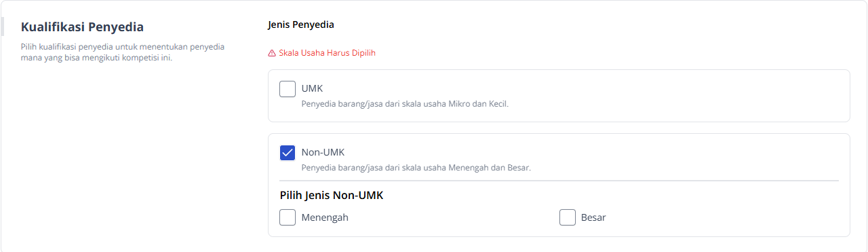Select the "Skala Usaha Harus Dipilih" error text
The image size is (868, 252).
pos(327,53)
